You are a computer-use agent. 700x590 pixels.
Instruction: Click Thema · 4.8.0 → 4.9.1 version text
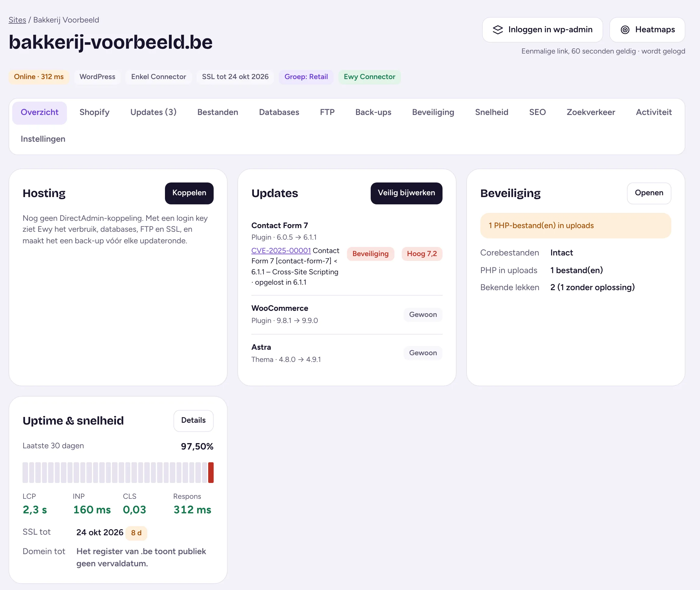point(286,359)
